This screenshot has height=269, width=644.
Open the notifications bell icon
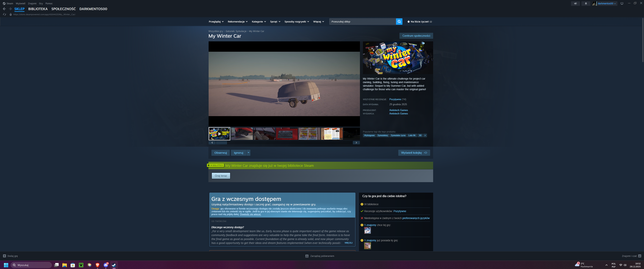click(586, 4)
